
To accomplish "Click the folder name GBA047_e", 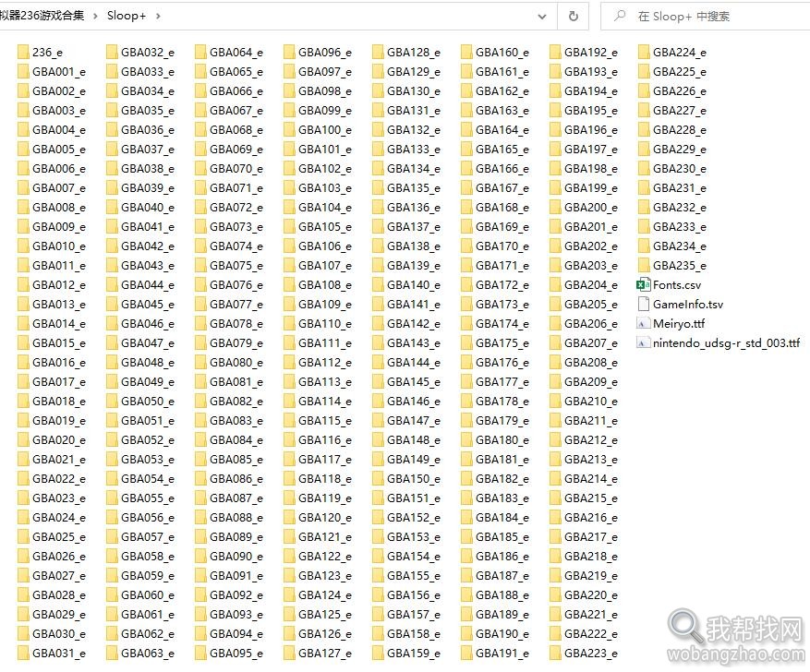I will click(x=148, y=343).
